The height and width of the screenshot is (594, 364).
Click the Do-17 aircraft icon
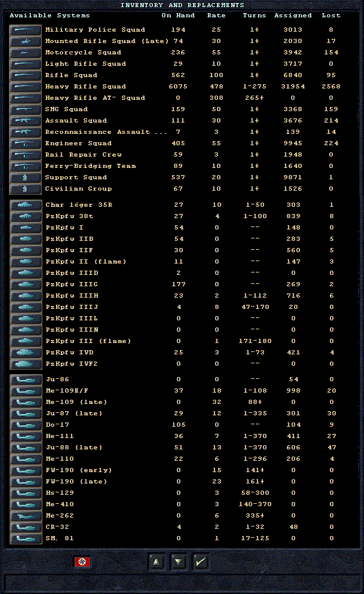(26, 425)
